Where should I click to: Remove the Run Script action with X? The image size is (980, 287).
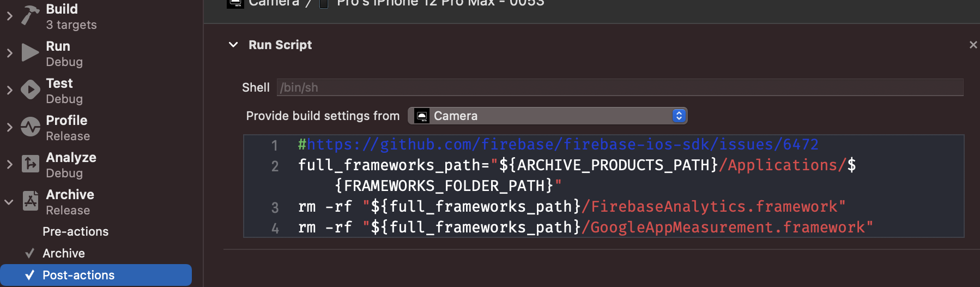(973, 45)
